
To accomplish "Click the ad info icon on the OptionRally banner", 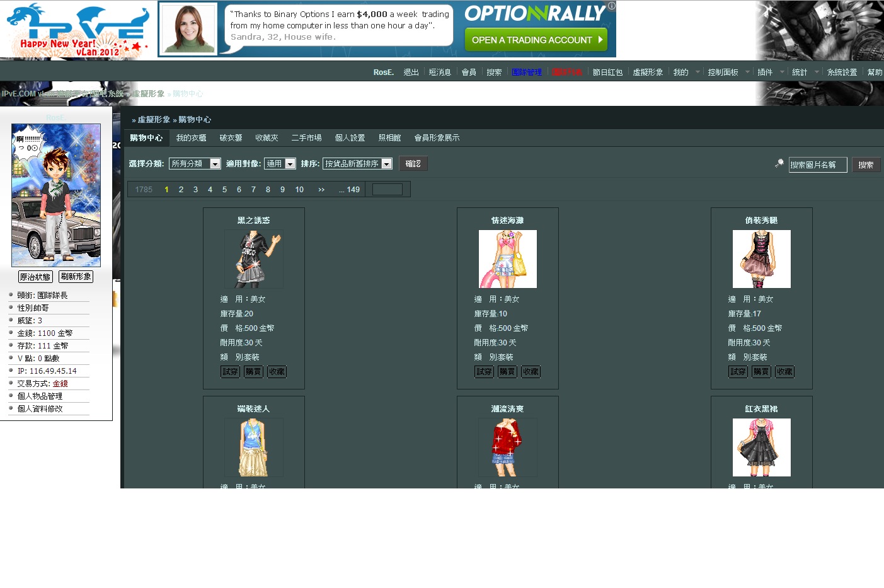I will click(x=611, y=6).
